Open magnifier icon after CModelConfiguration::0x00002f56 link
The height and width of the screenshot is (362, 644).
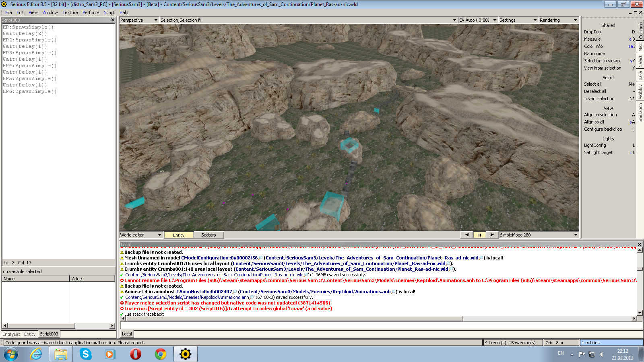tap(260, 258)
